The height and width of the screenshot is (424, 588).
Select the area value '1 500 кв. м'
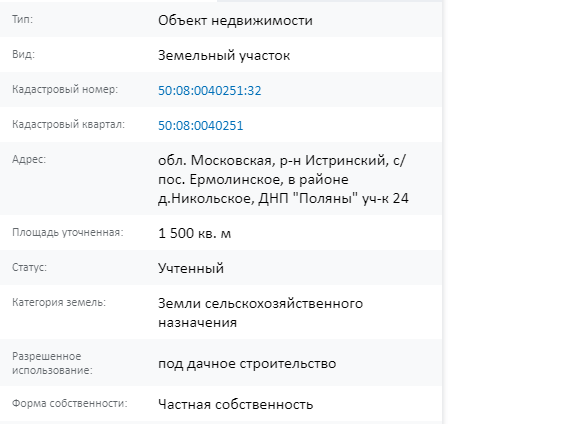[x=194, y=233]
